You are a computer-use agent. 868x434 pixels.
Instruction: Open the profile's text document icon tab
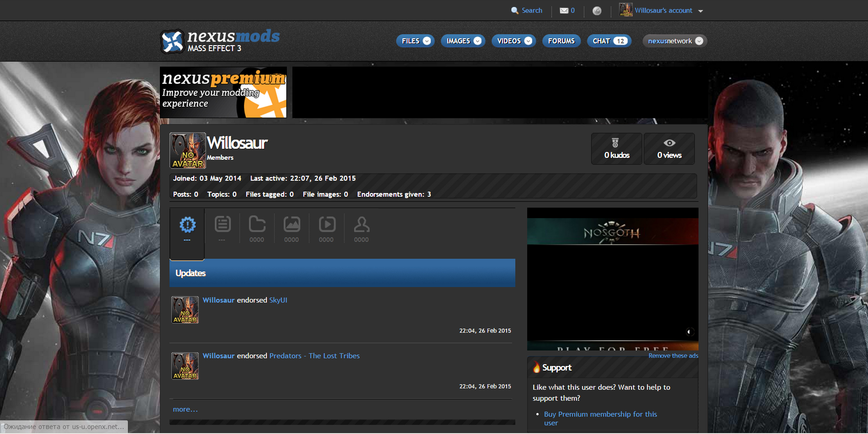coord(222,225)
